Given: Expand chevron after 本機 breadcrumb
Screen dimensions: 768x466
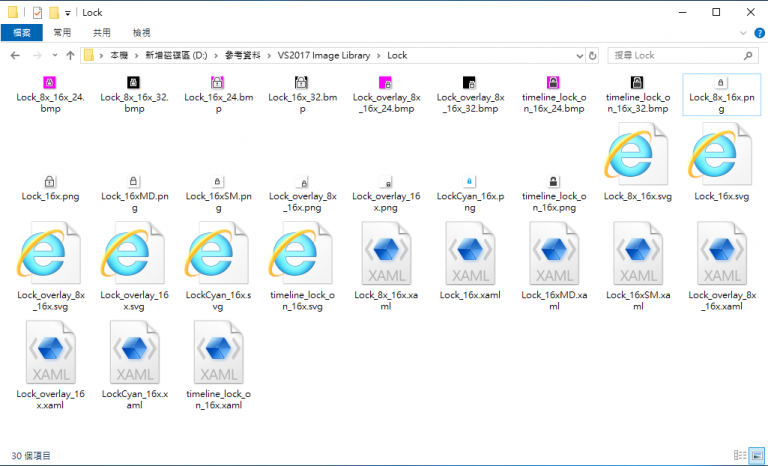Looking at the screenshot, I should point(136,55).
